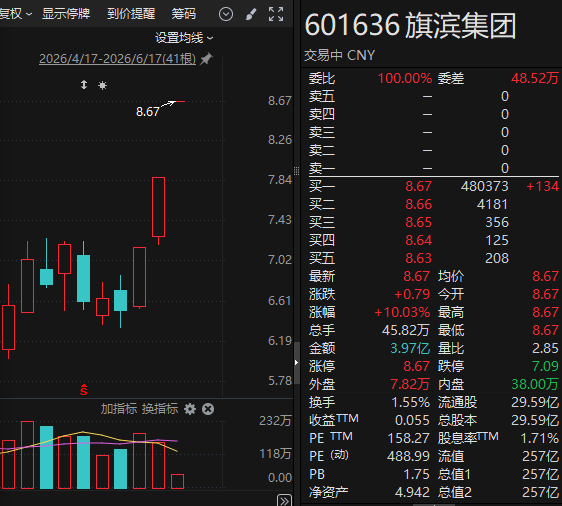This screenshot has width=562, height=506.
Task: Click the +134 change next to 买一
Action: tap(542, 186)
